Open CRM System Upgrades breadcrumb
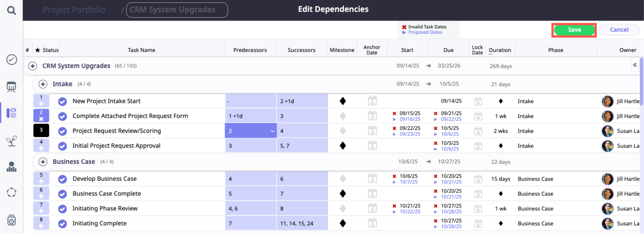The width and height of the screenshot is (644, 234). pos(176,10)
